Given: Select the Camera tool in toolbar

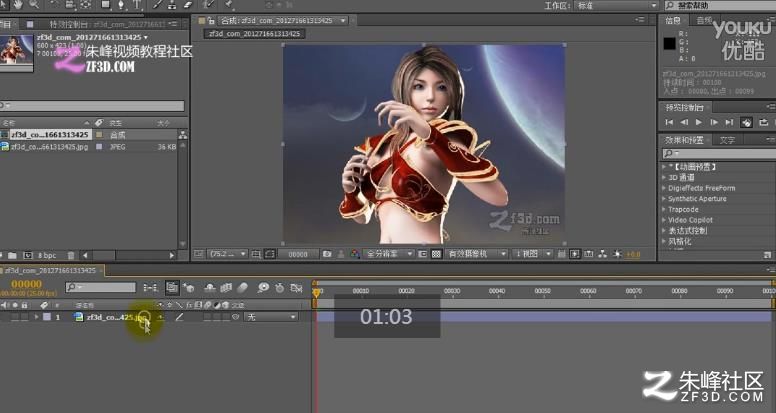Looking at the screenshot, I should [70, 4].
